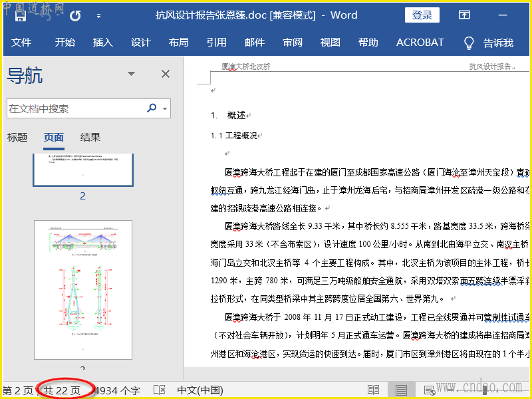Select the page 3 thumbnail with bridge diagrams

tap(83, 290)
